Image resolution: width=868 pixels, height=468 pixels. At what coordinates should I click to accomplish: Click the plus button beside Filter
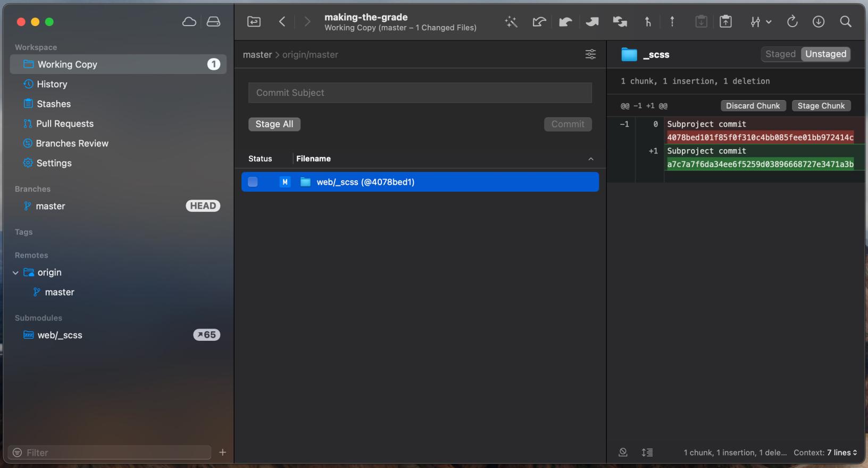pyautogui.click(x=222, y=452)
